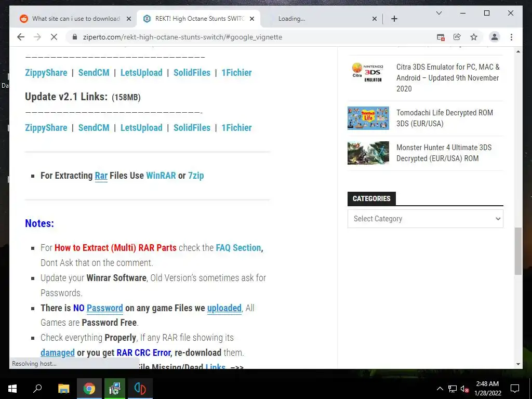Click Chrome icon in taskbar
The height and width of the screenshot is (399, 532).
[x=89, y=389]
